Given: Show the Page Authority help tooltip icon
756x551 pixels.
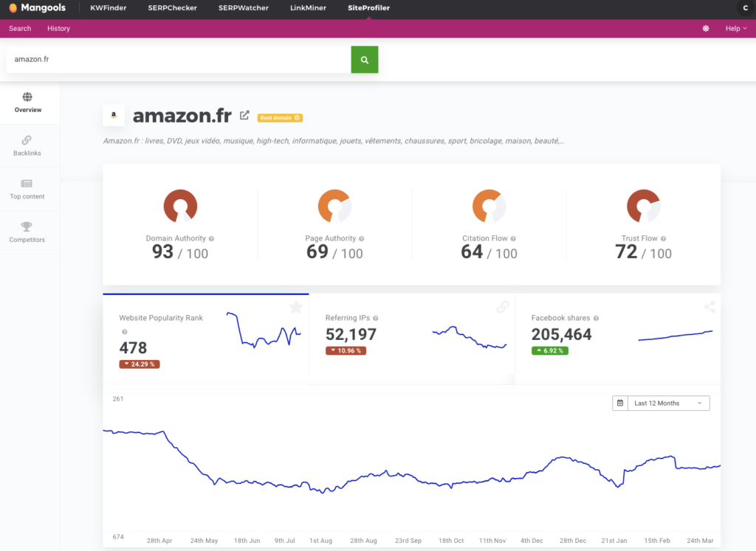Looking at the screenshot, I should click(362, 238).
